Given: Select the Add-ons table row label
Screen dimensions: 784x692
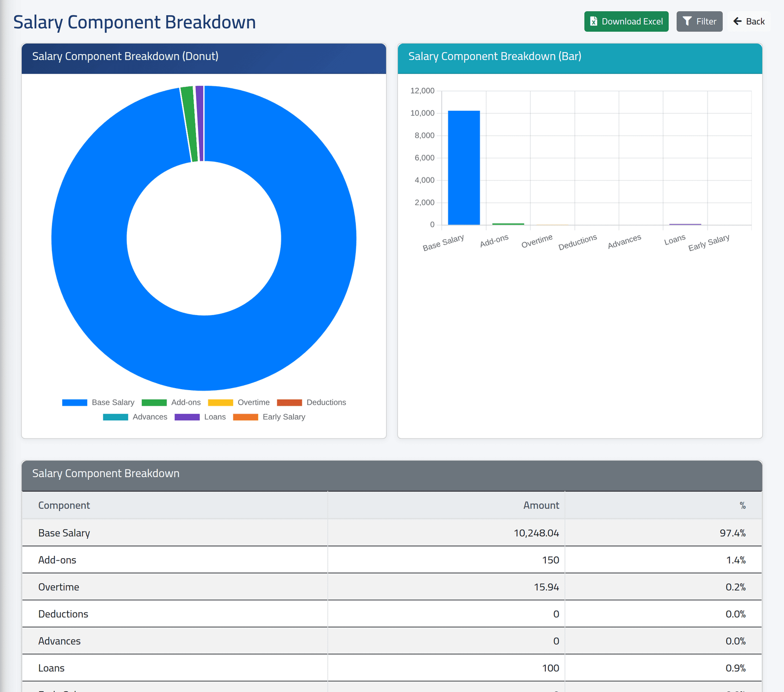Looking at the screenshot, I should point(57,560).
